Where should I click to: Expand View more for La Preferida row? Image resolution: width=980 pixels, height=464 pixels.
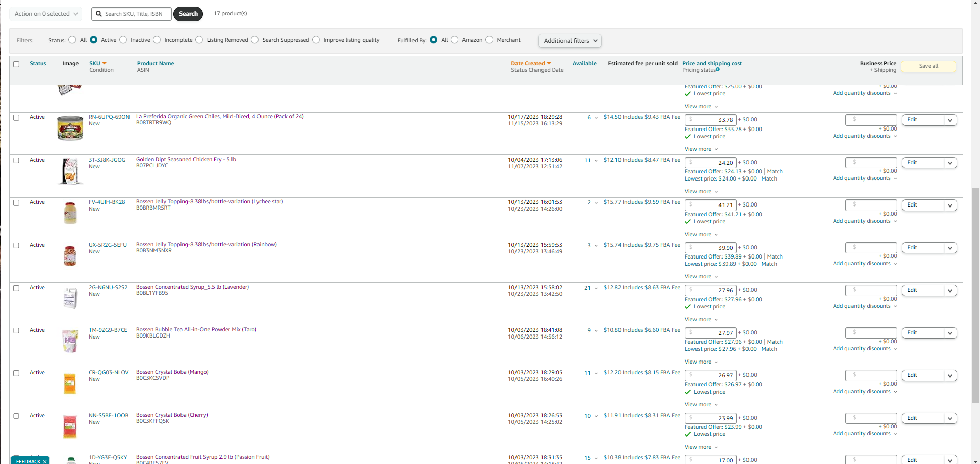pos(701,149)
